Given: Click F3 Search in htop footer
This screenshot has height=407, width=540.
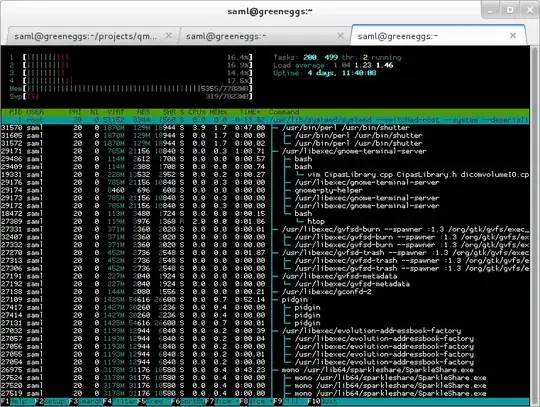Looking at the screenshot, I should coord(86,401).
